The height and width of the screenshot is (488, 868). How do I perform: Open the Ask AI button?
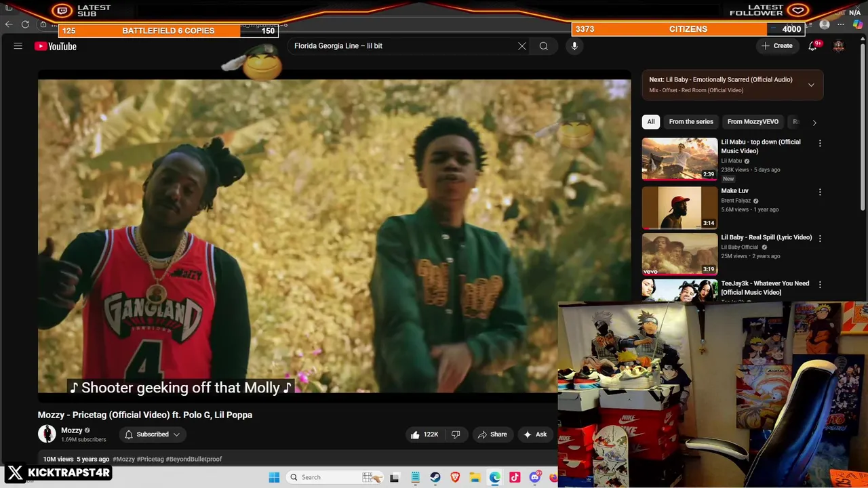(535, 434)
